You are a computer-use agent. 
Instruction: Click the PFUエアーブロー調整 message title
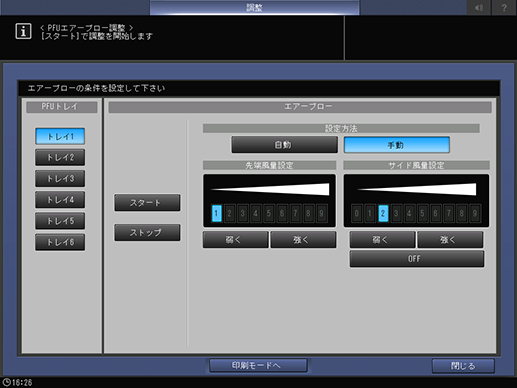coord(87,28)
